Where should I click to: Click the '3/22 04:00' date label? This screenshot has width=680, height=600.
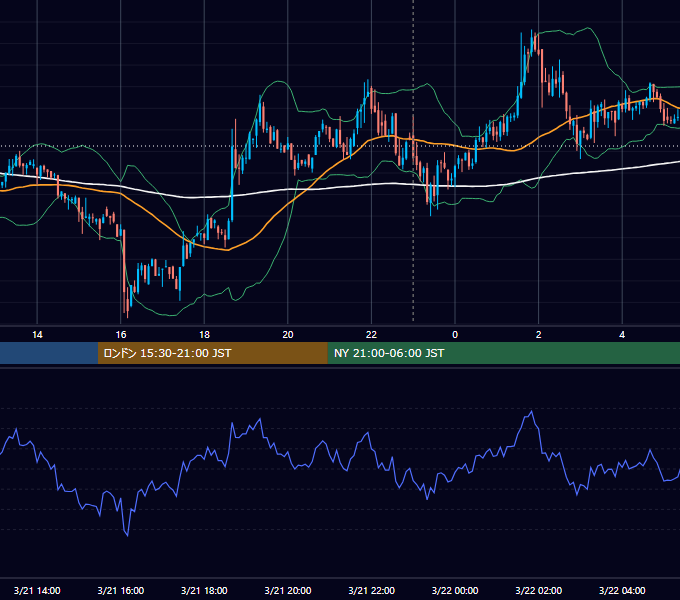coord(622,590)
